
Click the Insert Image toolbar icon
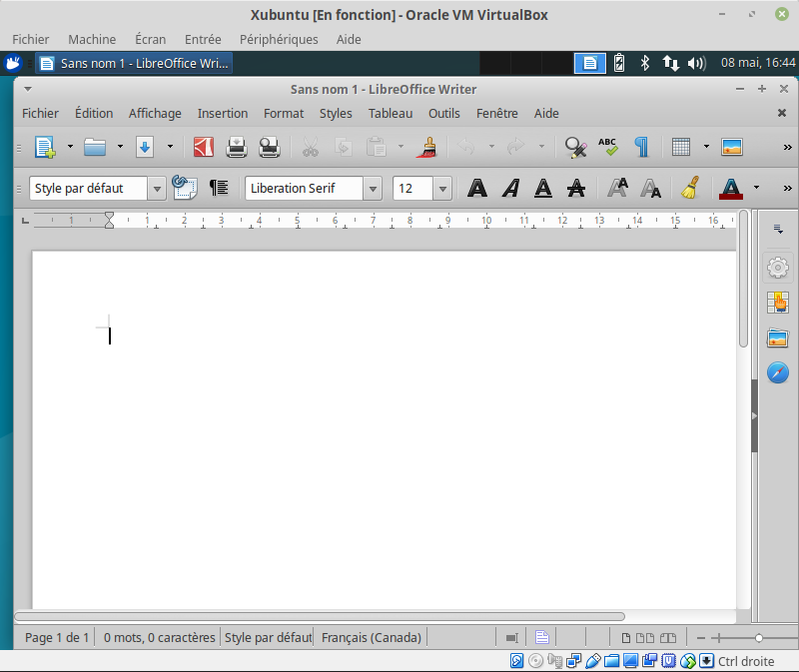pyautogui.click(x=731, y=148)
